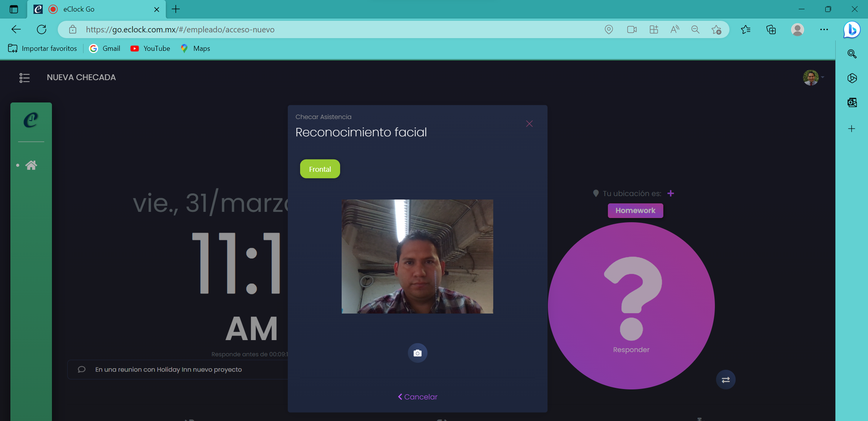Take photo with camera capture button
The width and height of the screenshot is (868, 421).
tap(417, 353)
